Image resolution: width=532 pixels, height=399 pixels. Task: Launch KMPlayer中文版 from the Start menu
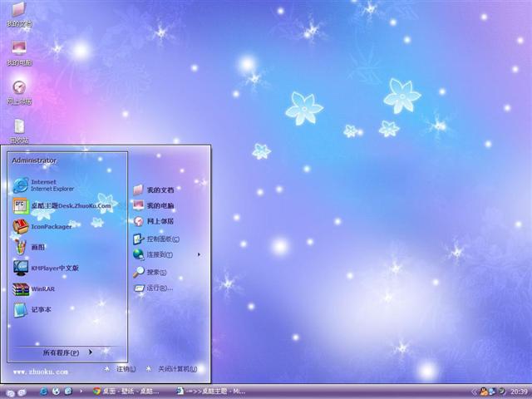46,268
